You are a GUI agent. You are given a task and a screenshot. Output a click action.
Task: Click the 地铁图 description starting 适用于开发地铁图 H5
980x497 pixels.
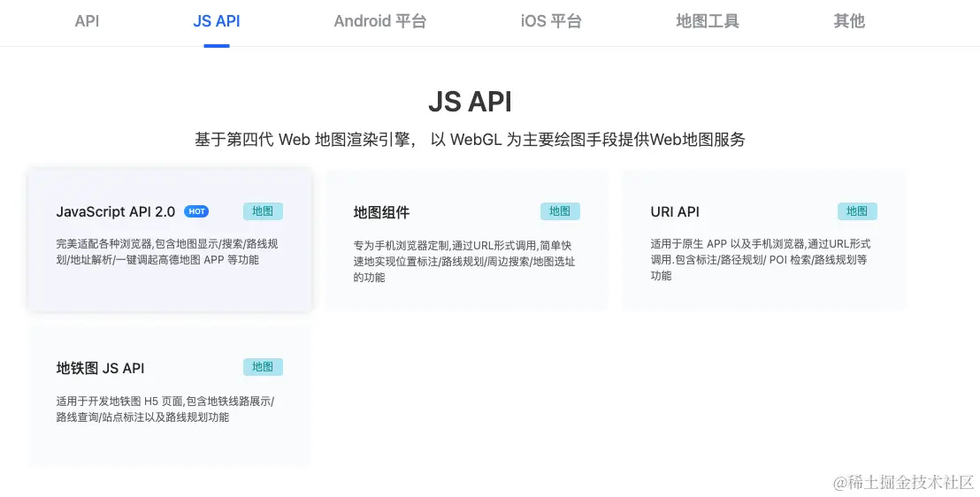pos(165,409)
